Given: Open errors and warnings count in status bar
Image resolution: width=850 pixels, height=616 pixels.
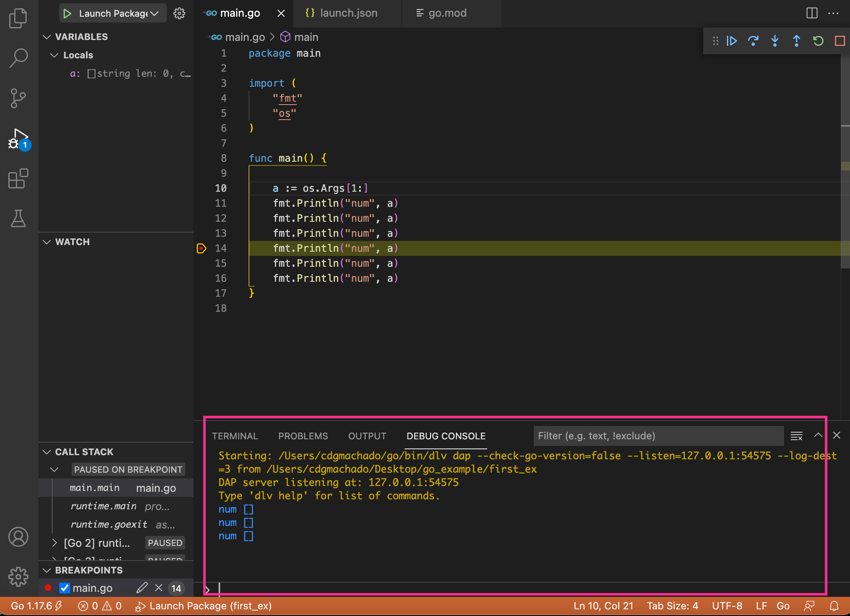Looking at the screenshot, I should click(x=100, y=606).
